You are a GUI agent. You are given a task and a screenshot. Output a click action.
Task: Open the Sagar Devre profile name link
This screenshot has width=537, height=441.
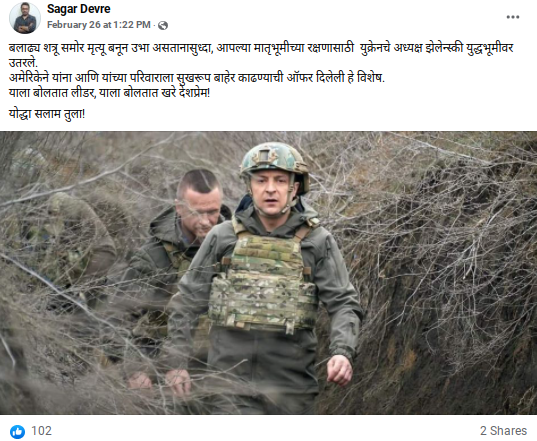point(78,9)
